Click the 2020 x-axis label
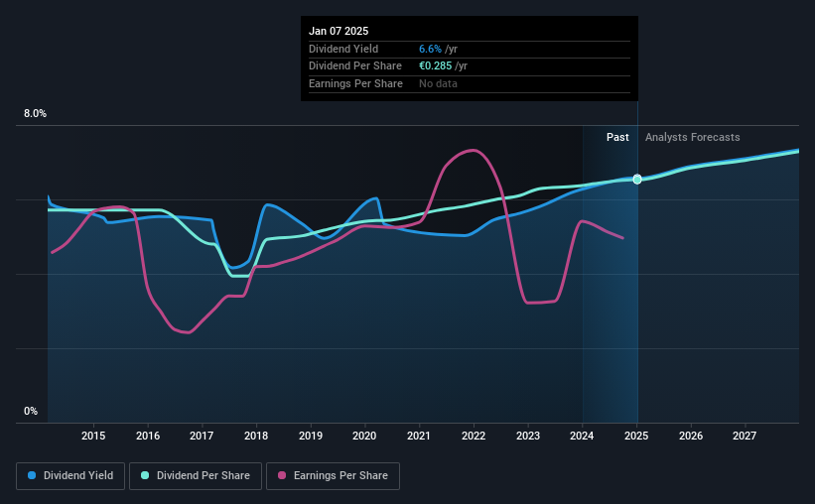815x504 pixels. (364, 436)
